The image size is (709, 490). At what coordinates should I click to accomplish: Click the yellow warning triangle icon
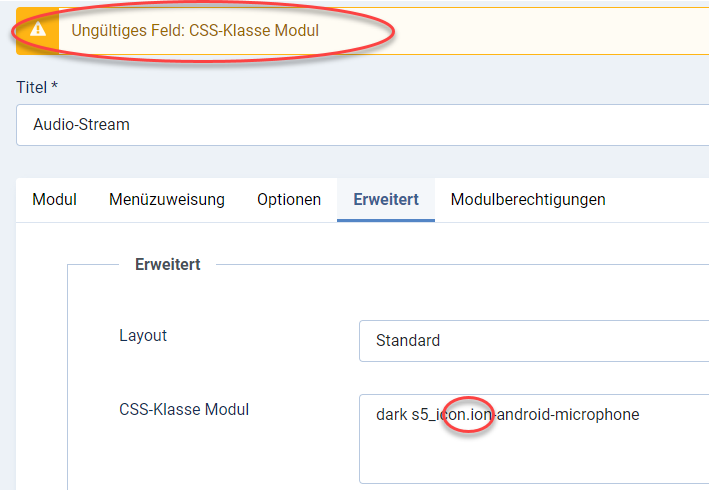tap(38, 29)
